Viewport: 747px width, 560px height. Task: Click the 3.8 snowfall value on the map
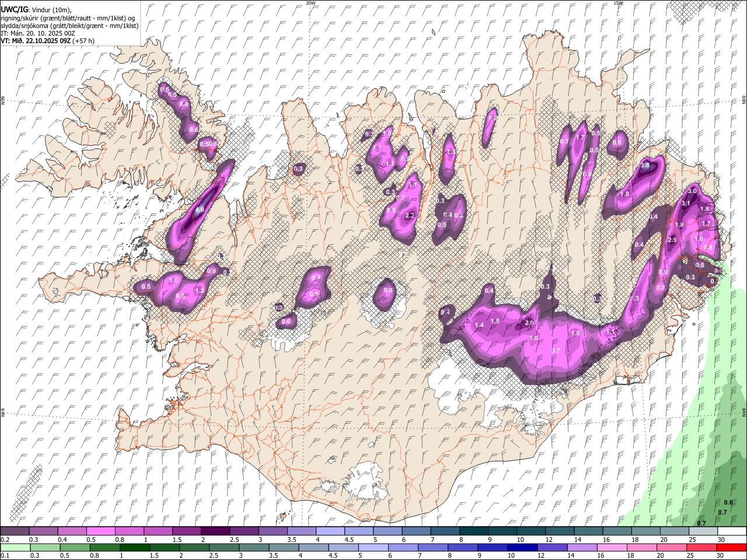(x=645, y=166)
